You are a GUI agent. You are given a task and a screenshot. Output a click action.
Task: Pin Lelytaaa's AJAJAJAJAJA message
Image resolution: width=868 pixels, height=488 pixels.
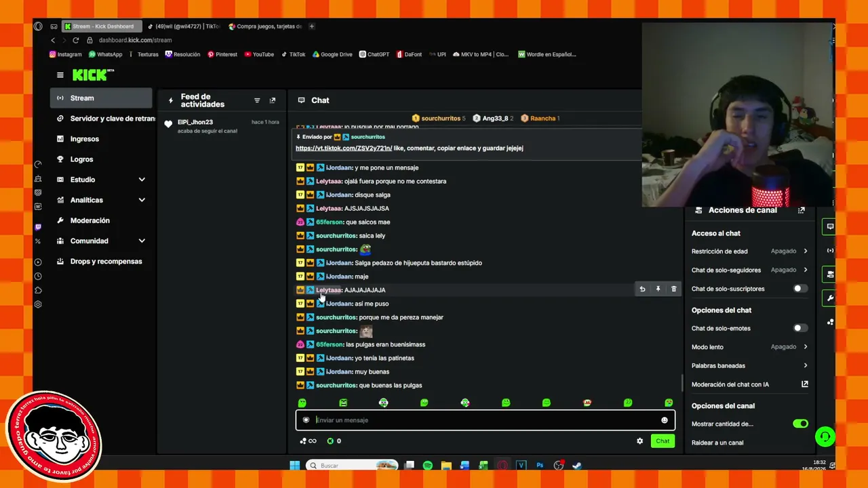[x=658, y=289]
